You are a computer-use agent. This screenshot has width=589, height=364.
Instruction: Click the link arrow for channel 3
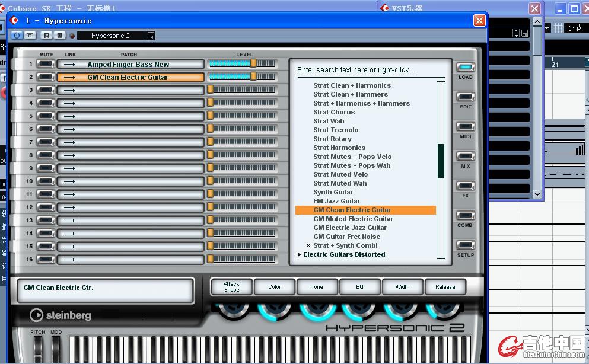click(x=69, y=91)
